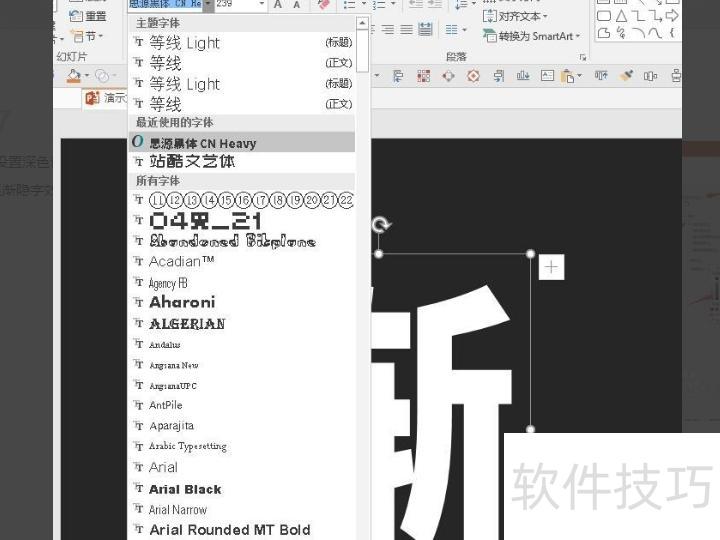720x540 pixels.
Task: Select the Acadian font
Action: pos(242,261)
